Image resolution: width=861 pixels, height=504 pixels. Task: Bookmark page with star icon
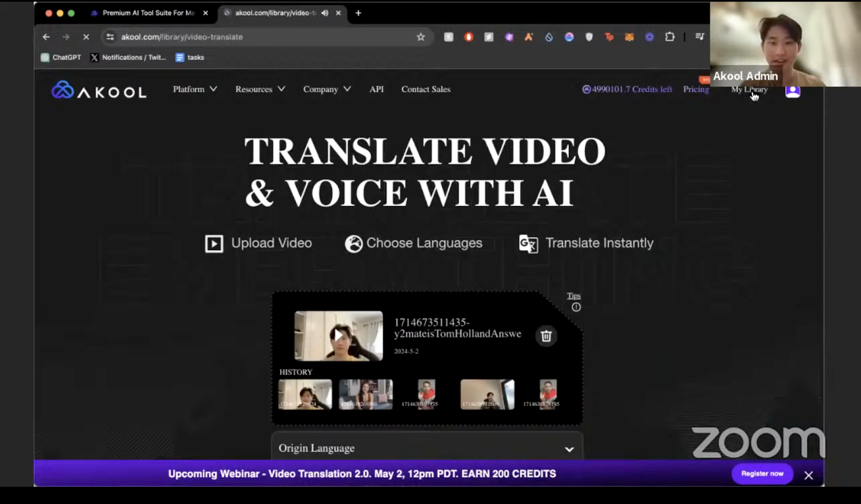[421, 37]
